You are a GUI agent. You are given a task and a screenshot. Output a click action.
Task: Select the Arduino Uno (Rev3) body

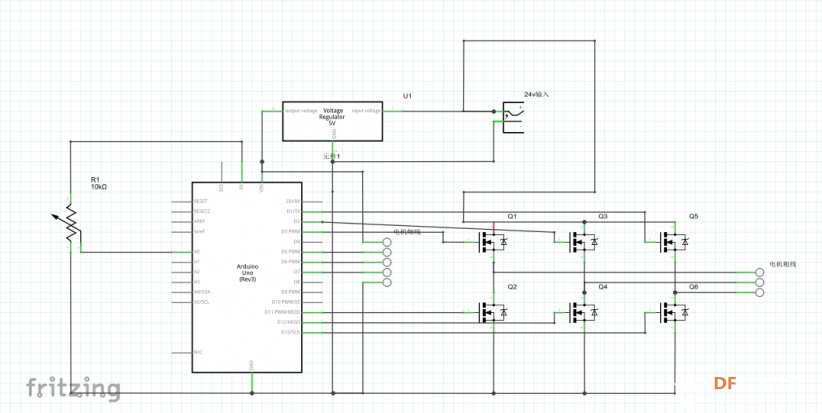coord(246,277)
